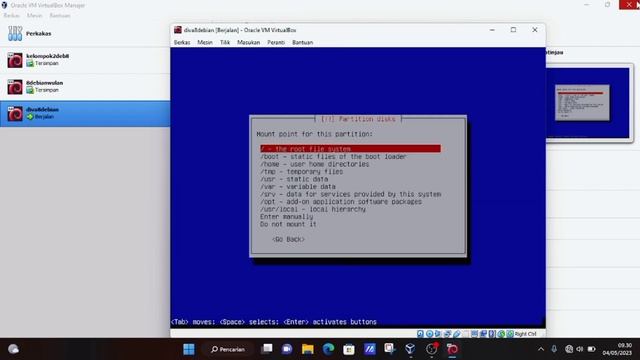Select kelompok2deb8 VM in Manager list
Viewport: 640px width, 360px height.
click(85, 60)
